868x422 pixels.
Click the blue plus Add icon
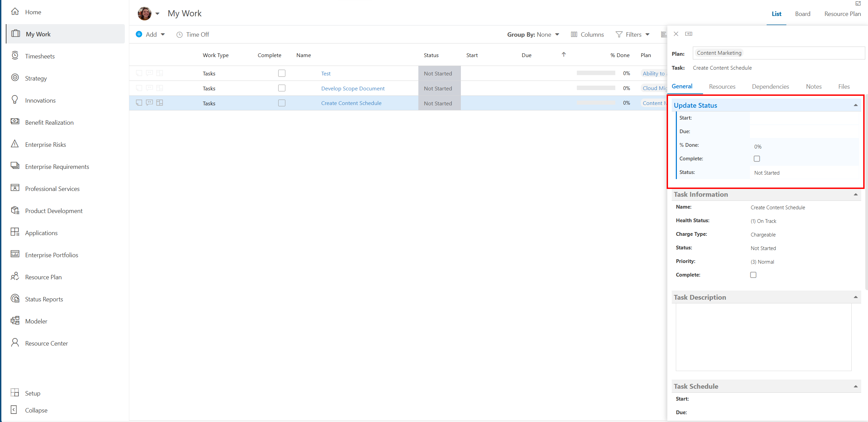[x=139, y=34]
